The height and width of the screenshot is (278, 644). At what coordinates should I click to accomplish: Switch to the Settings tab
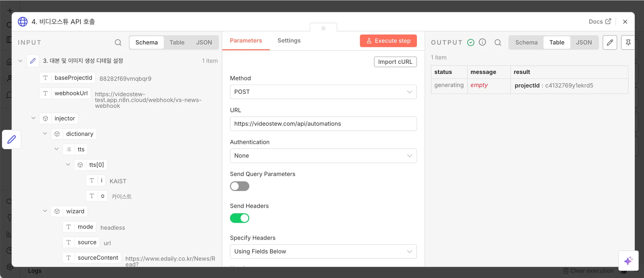coord(289,41)
